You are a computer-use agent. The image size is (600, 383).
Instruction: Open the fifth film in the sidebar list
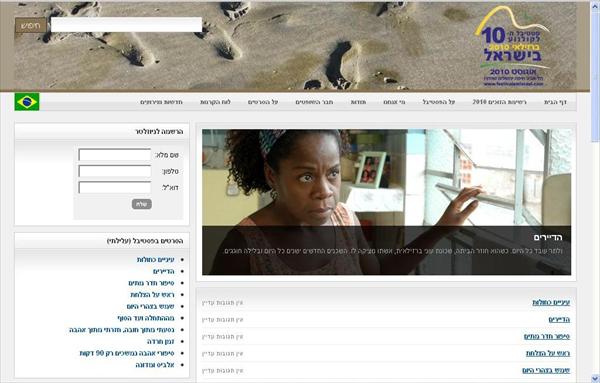click(150, 306)
